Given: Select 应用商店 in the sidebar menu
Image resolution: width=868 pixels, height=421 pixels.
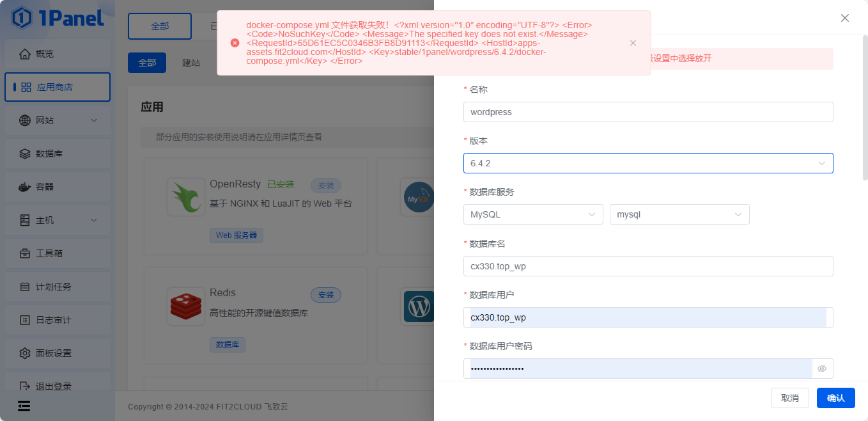Looking at the screenshot, I should (58, 87).
